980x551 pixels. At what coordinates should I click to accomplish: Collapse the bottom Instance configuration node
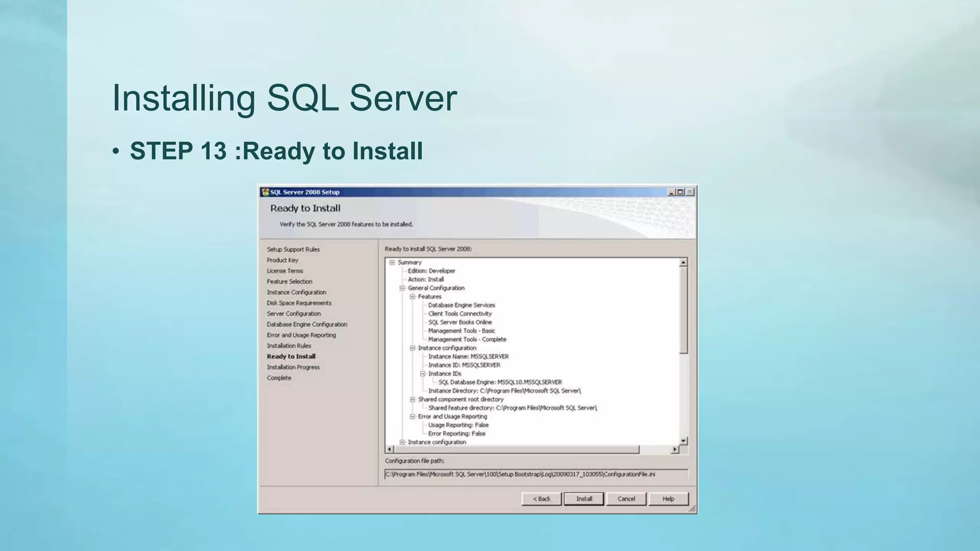pos(402,442)
